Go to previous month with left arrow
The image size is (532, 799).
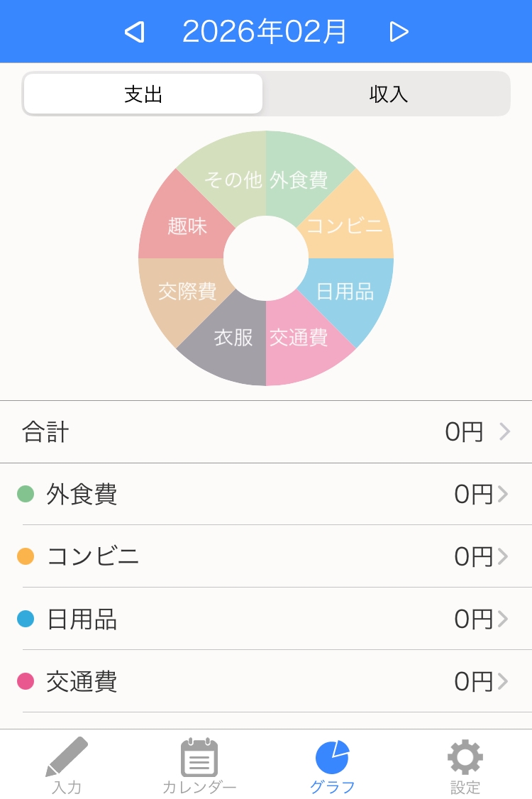(x=135, y=32)
